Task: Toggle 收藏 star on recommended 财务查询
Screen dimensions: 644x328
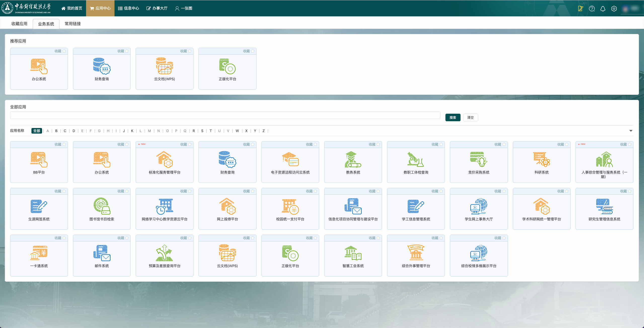Action: pyautogui.click(x=127, y=51)
